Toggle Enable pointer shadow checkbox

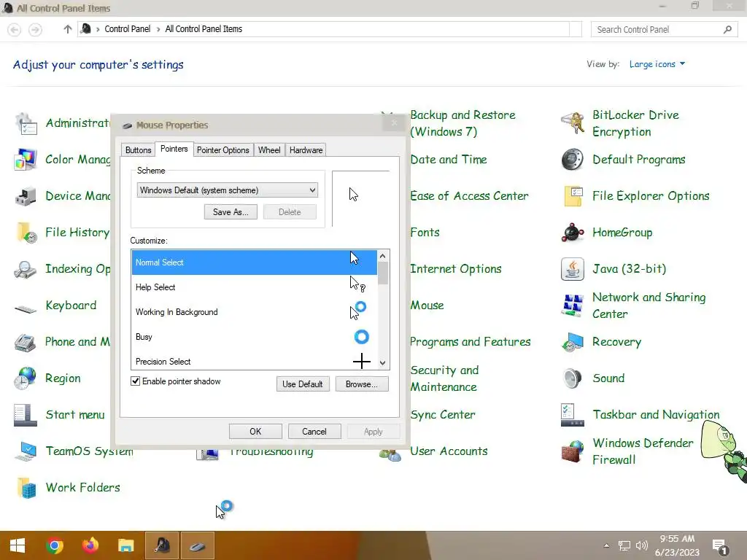[x=135, y=381]
